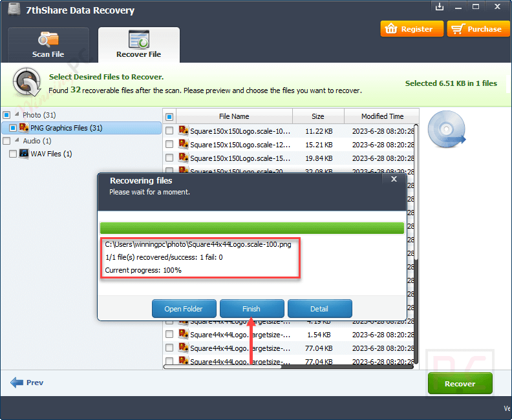Viewport: 512px width, 420px height.
Task: Sort by Size column header
Action: pyautogui.click(x=318, y=116)
